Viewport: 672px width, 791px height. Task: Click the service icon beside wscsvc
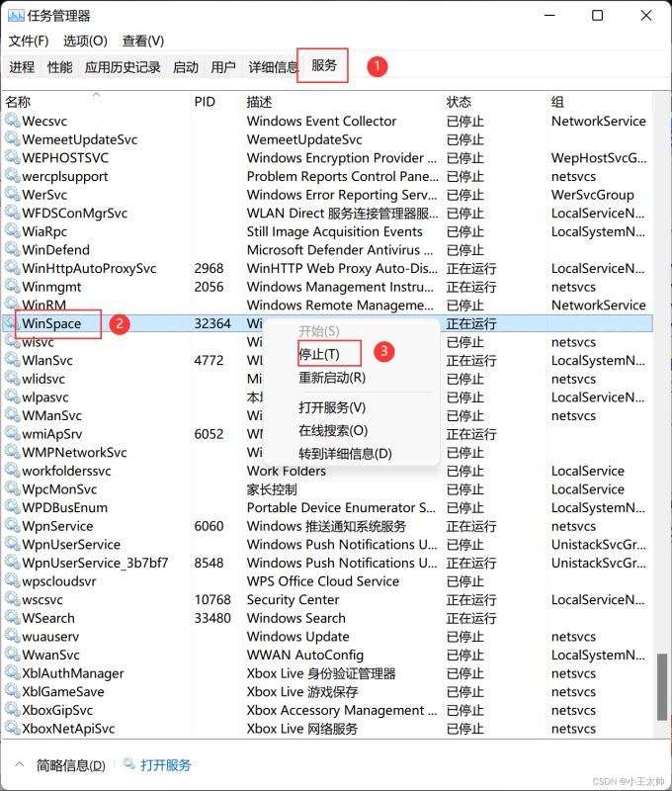[12, 599]
